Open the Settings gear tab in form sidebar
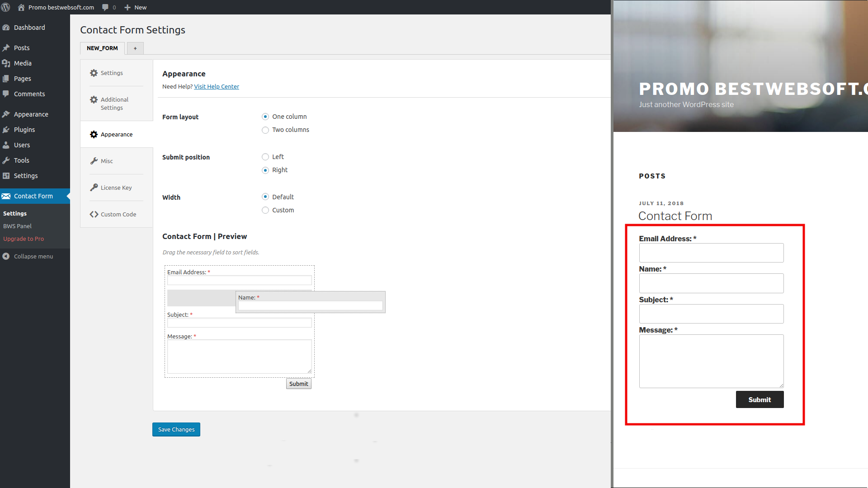This screenshot has height=488, width=868. (x=94, y=73)
